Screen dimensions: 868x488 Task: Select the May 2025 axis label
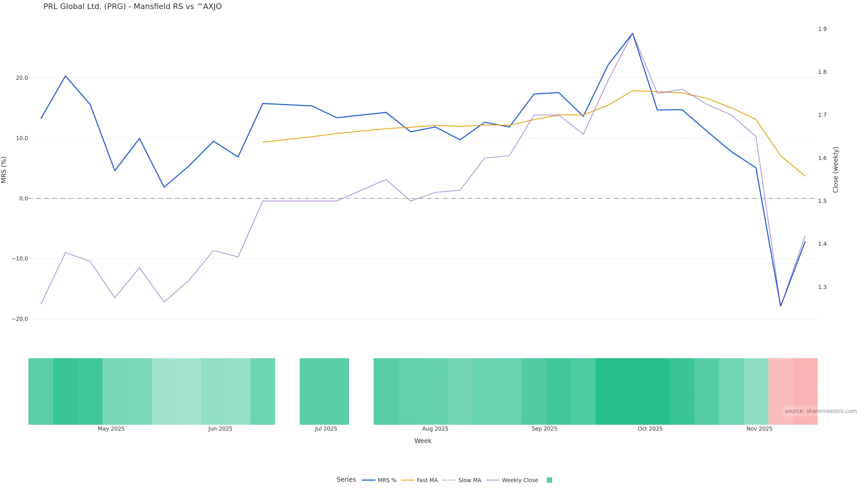[111, 429]
